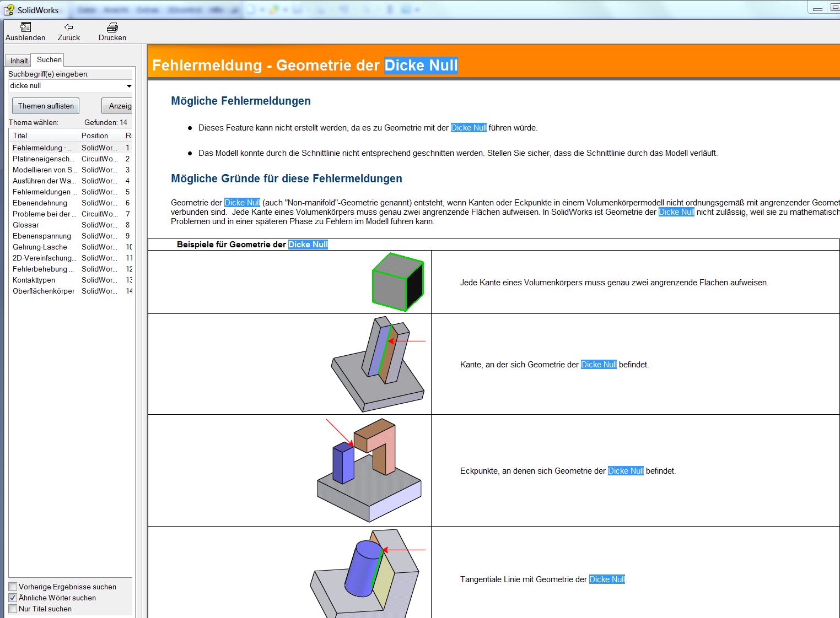Open result 'Ausführen der Wa...'

71,181
